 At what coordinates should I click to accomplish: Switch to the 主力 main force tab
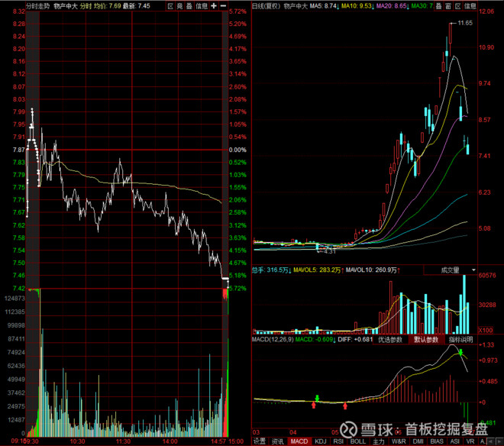tap(379, 441)
